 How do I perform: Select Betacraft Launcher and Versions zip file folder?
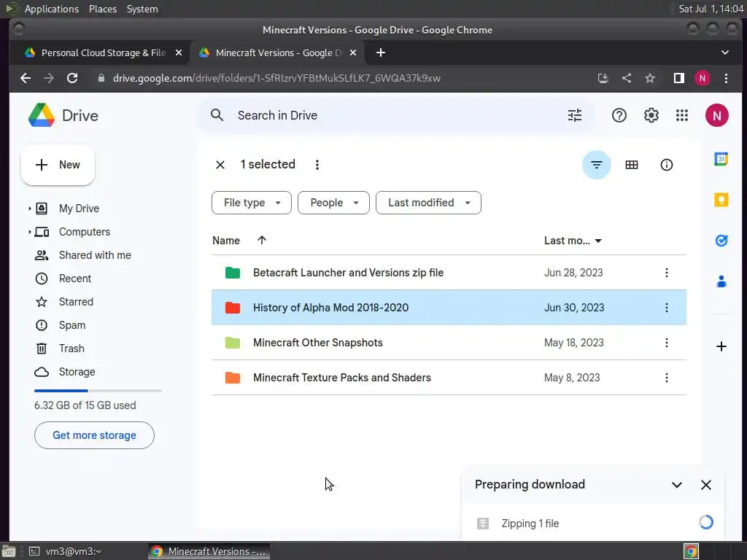point(449,273)
